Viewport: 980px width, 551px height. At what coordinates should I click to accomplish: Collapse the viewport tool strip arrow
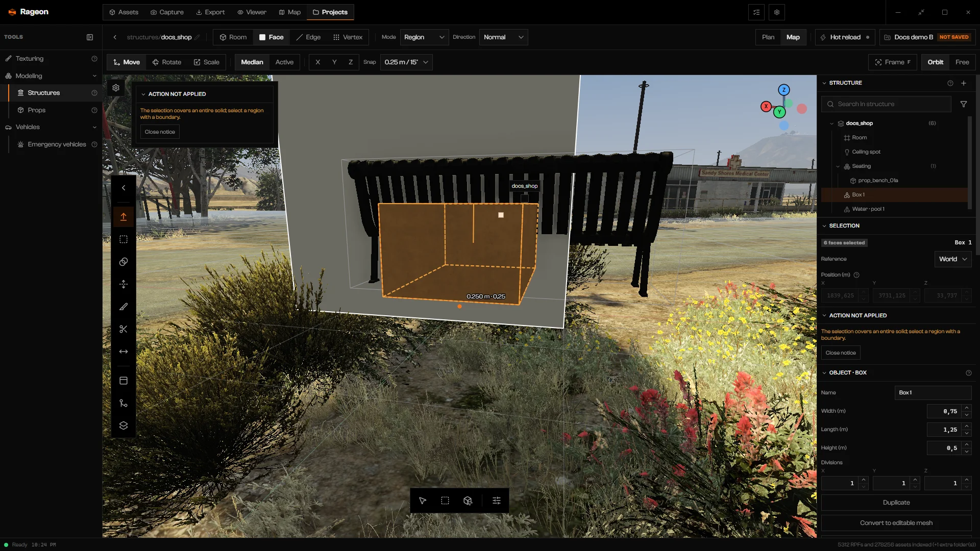[124, 188]
